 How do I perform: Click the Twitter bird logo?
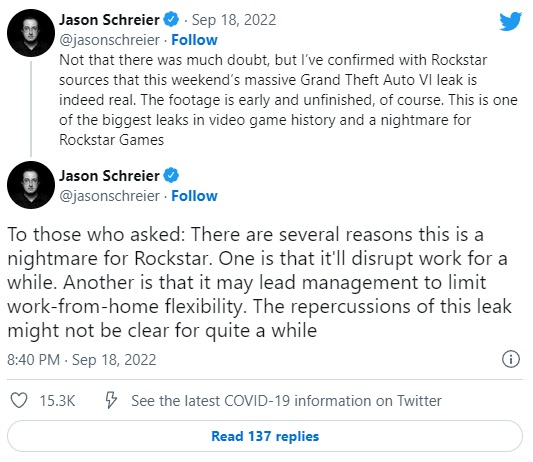coord(510,21)
